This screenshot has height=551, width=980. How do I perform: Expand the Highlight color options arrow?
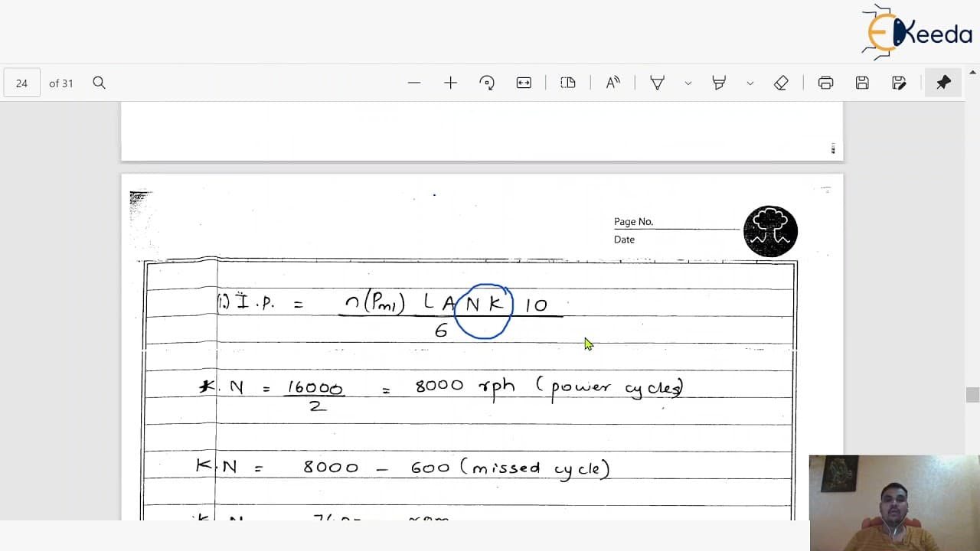[x=750, y=83]
